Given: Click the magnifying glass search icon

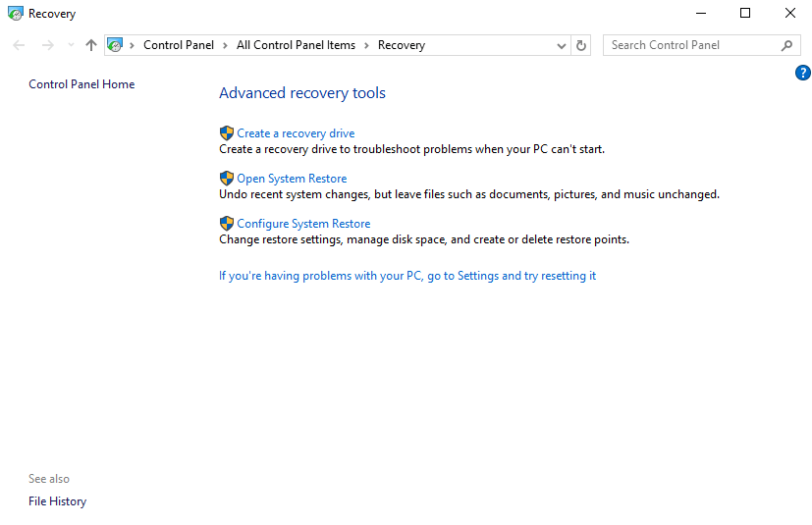Looking at the screenshot, I should tap(786, 45).
